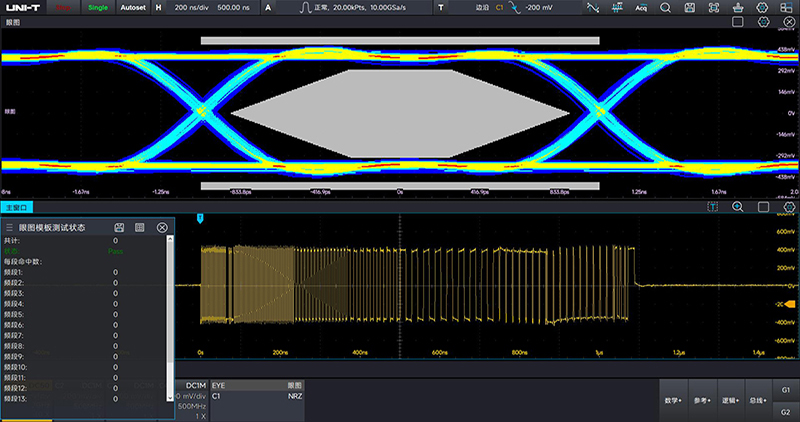Click scrollbar down arrow in test panel
This screenshot has height=422, width=800.
[x=170, y=398]
